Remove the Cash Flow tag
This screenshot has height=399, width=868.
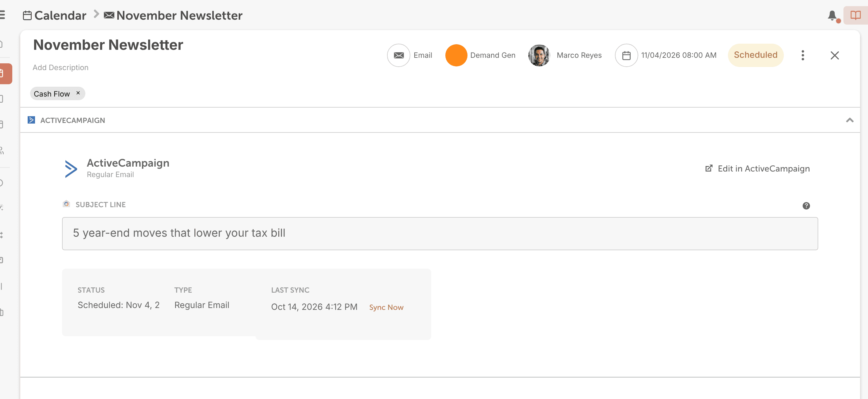[78, 93]
